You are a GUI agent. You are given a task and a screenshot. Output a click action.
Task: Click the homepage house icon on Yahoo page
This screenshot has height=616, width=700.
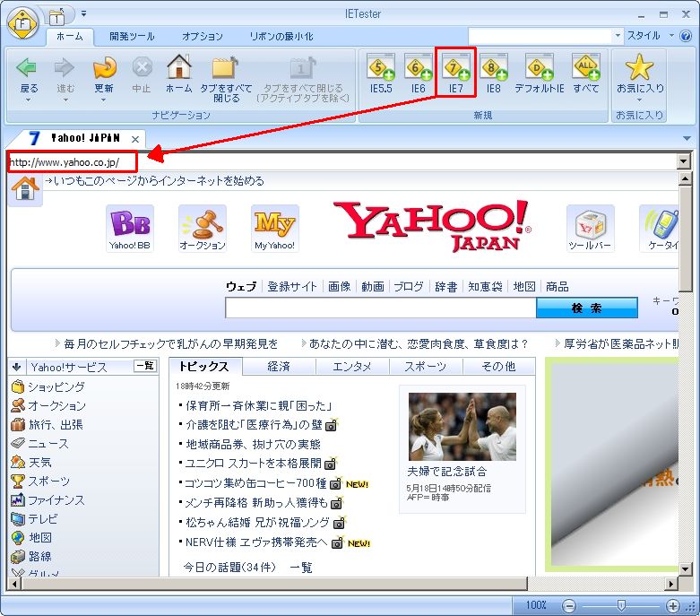25,188
